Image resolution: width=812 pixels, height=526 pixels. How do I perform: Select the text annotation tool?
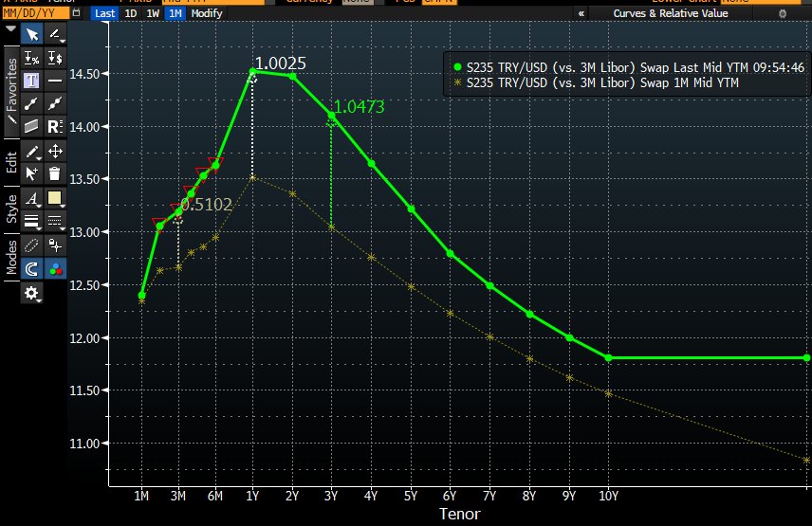[x=31, y=81]
